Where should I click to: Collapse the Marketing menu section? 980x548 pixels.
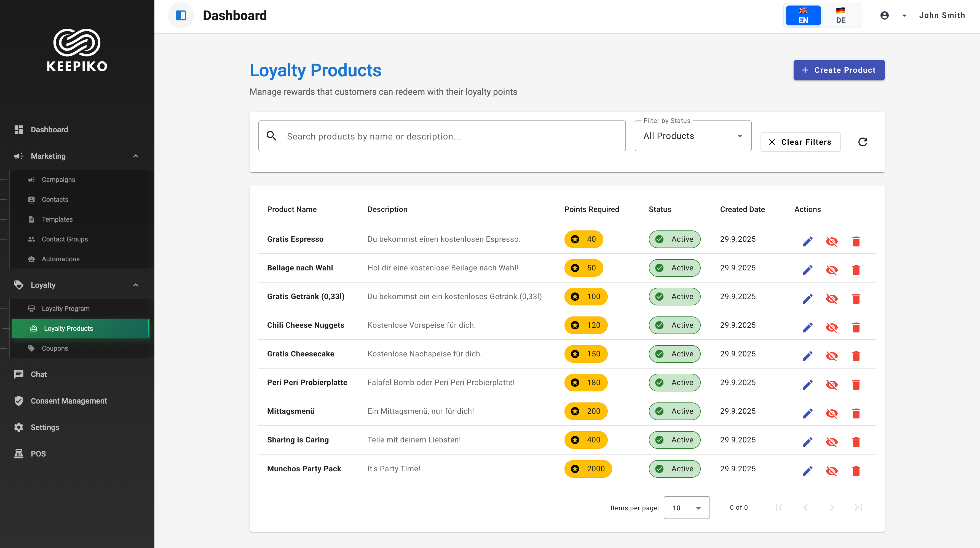(x=136, y=156)
